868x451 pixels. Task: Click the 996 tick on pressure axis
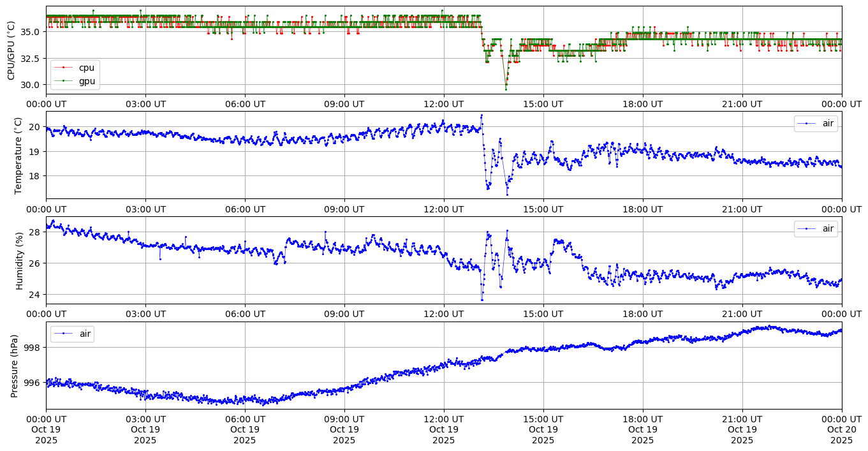33,383
